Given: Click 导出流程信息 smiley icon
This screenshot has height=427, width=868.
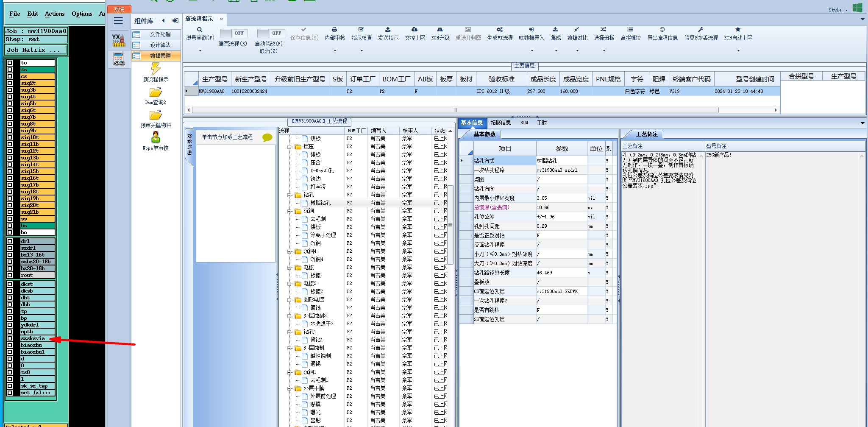Looking at the screenshot, I should (x=662, y=30).
